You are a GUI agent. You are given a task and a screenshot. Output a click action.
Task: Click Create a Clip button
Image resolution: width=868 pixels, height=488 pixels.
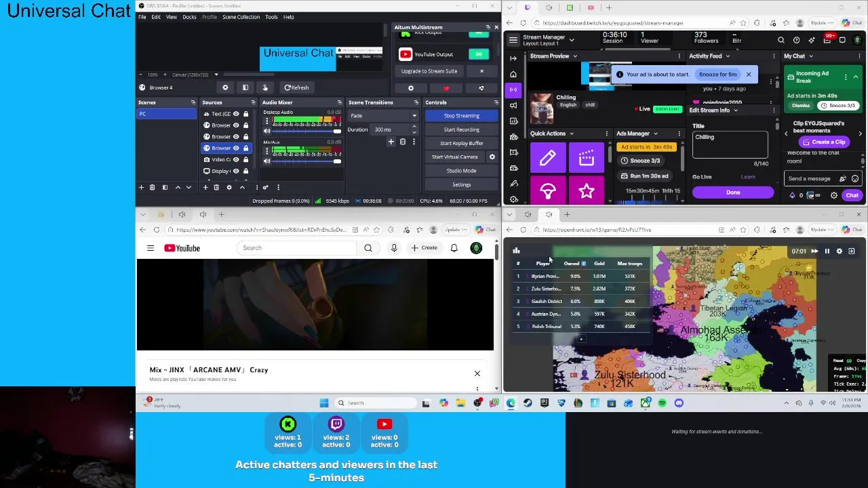tap(823, 142)
